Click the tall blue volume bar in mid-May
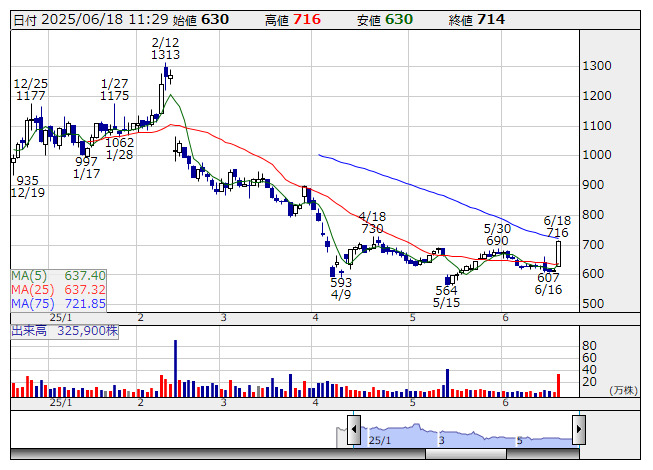Viewport: 653px width, 470px height. (x=448, y=383)
